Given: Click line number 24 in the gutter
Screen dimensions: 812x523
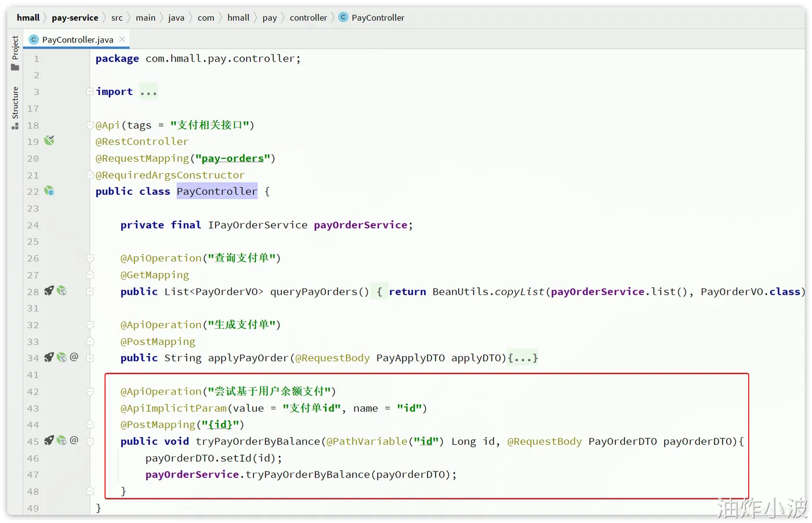Looking at the screenshot, I should pyautogui.click(x=33, y=225).
